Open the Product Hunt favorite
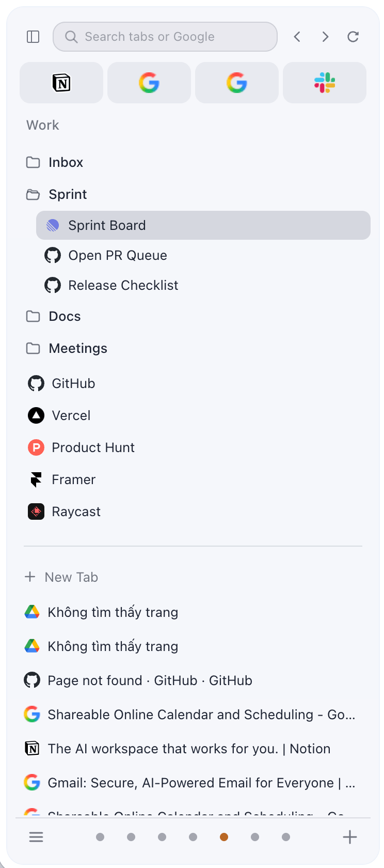This screenshot has width=384, height=868. pyautogui.click(x=93, y=447)
